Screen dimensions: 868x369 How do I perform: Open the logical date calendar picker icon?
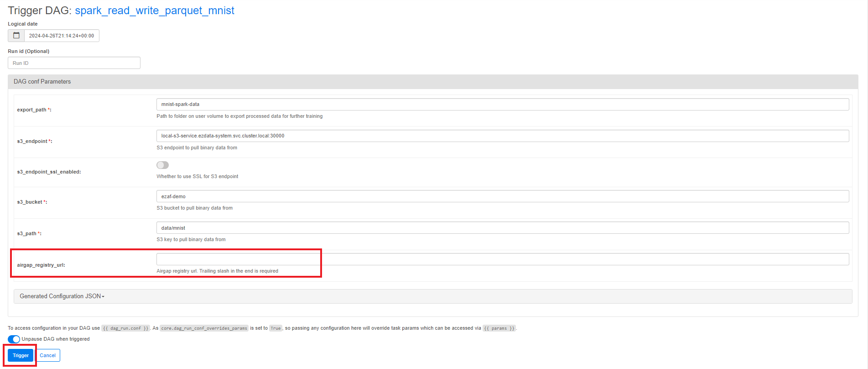coord(16,36)
